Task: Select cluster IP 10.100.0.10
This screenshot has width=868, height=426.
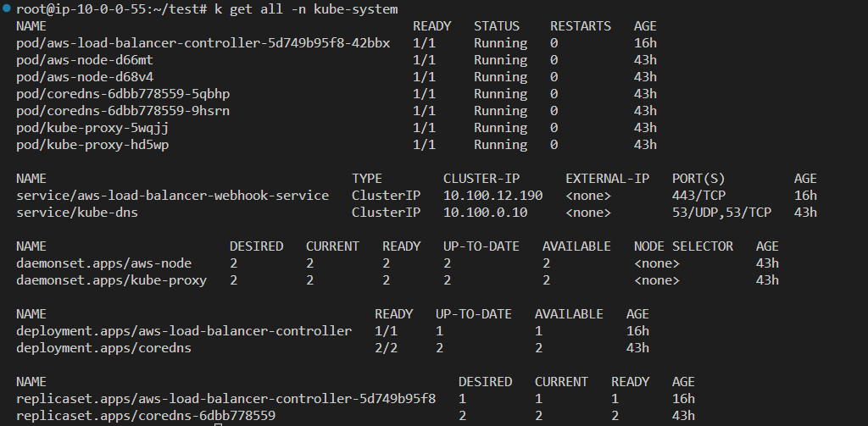Action: (x=486, y=213)
